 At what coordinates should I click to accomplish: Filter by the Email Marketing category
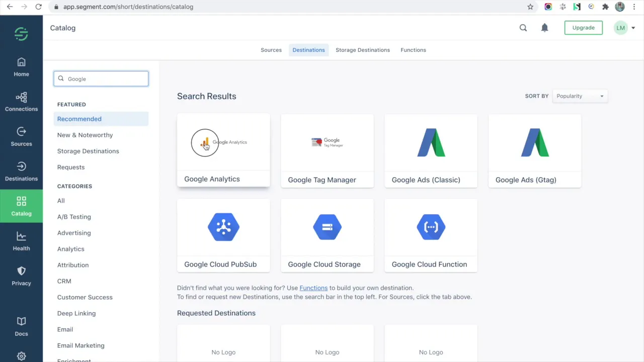click(81, 345)
